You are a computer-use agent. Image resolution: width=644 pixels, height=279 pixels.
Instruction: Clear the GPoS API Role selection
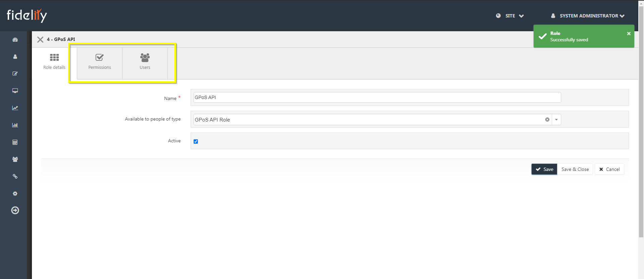(x=547, y=120)
